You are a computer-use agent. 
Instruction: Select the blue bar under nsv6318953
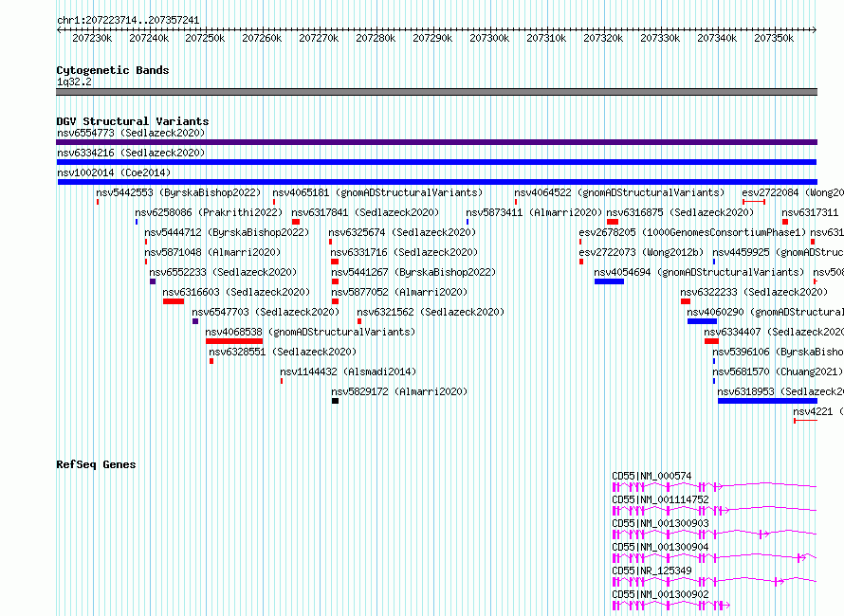[767, 401]
